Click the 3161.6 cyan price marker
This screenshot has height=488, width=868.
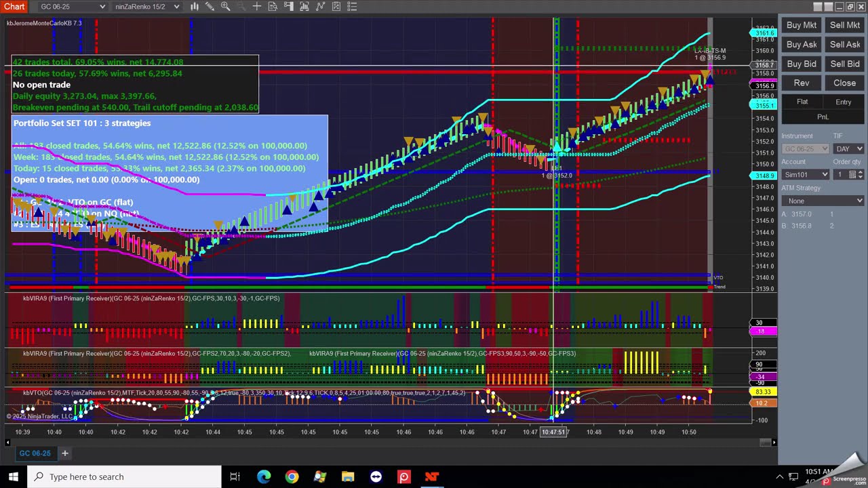[x=764, y=33]
